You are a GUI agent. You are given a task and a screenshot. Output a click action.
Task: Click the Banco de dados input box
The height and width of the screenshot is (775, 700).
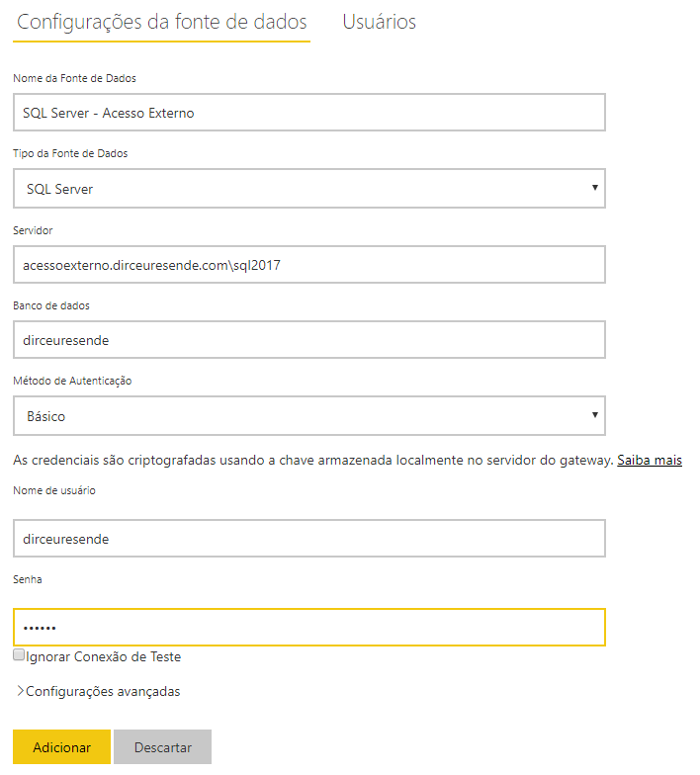(x=308, y=340)
